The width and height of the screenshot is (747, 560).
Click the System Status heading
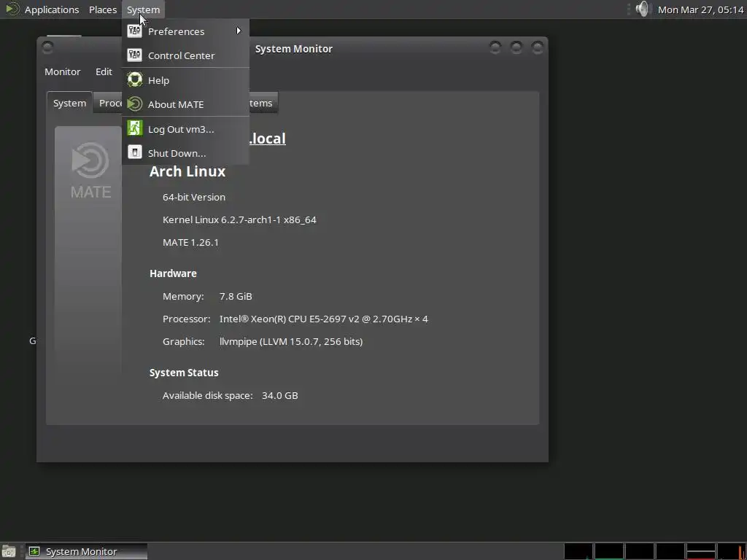click(184, 373)
